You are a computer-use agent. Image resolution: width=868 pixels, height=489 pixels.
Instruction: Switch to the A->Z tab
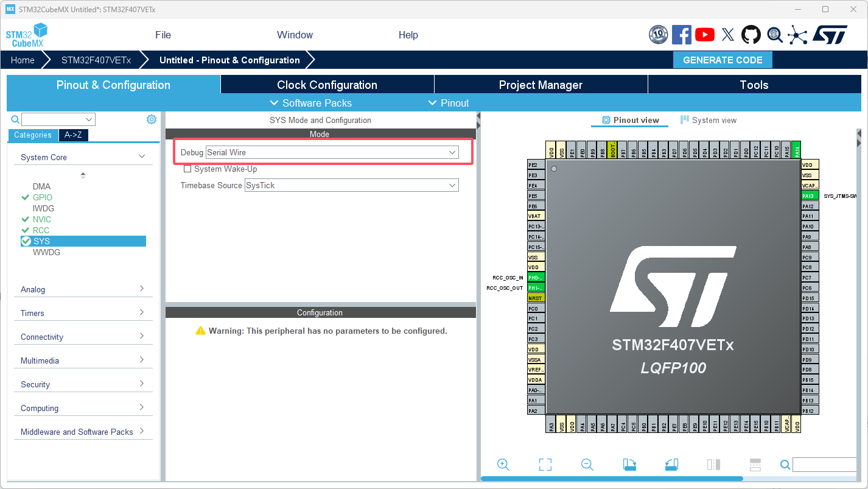(74, 135)
